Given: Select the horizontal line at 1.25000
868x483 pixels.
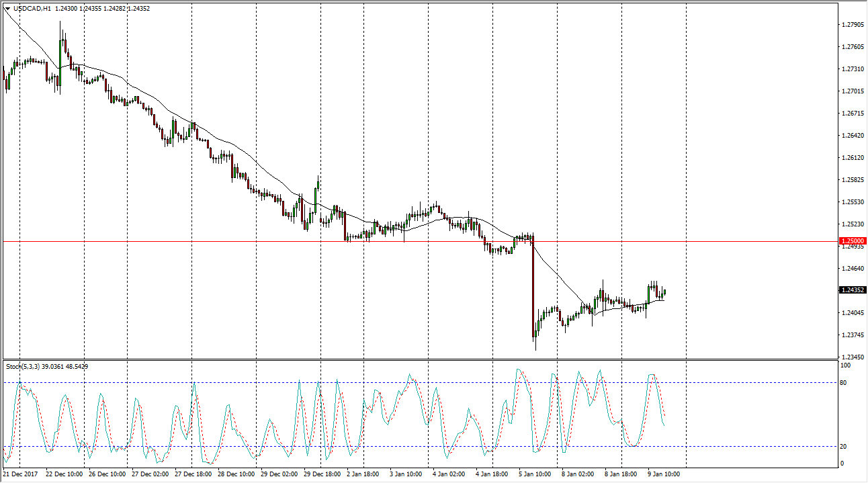Looking at the screenshot, I should [269, 241].
